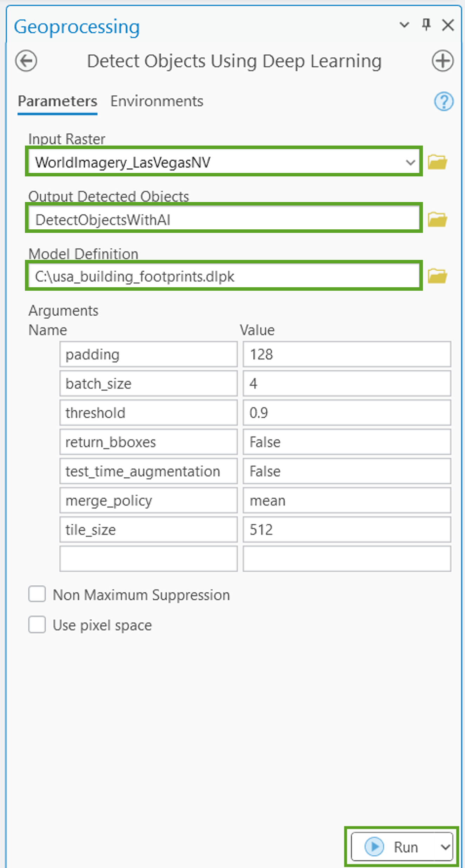The height and width of the screenshot is (868, 465).
Task: Close the Geoprocessing pane
Action: (x=448, y=25)
